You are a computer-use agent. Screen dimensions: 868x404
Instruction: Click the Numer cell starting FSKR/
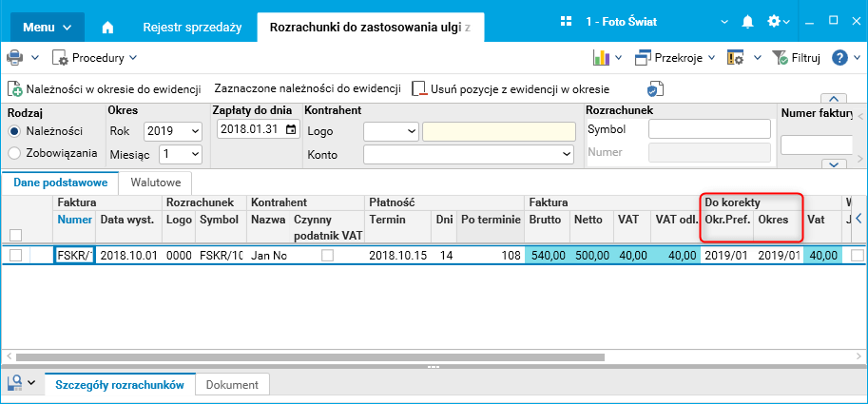coord(75,255)
